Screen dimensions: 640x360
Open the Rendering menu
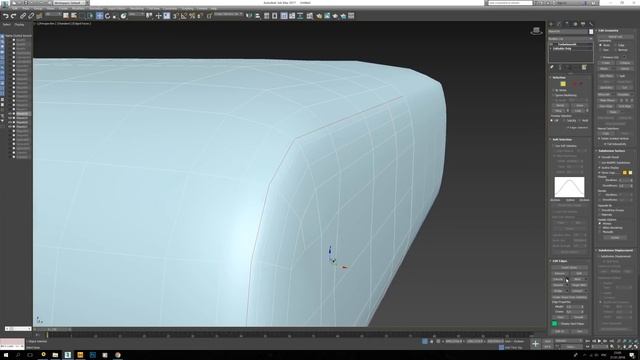[136, 8]
